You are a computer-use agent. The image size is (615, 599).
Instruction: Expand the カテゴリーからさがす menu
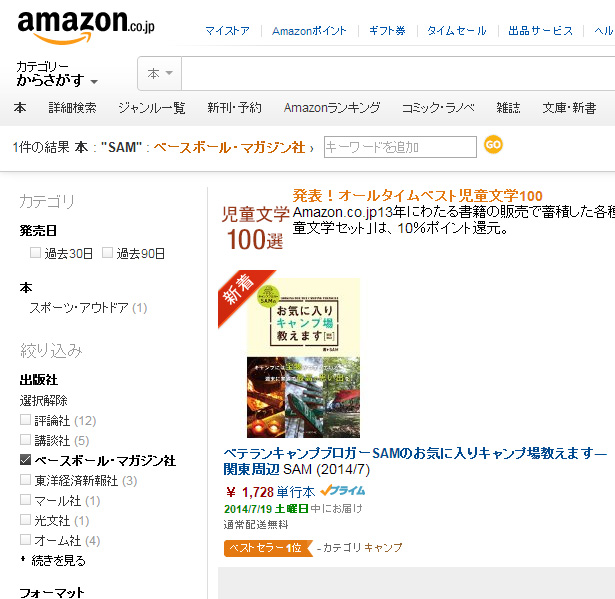coord(57,74)
